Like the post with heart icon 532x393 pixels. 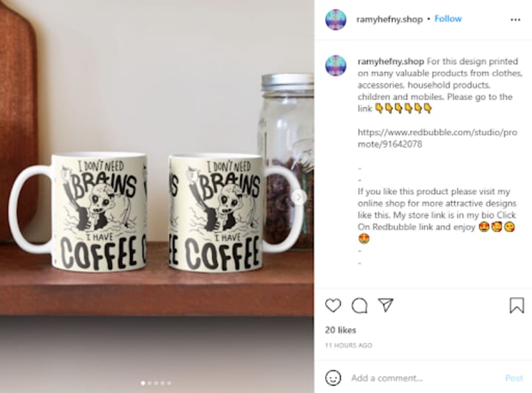click(332, 306)
